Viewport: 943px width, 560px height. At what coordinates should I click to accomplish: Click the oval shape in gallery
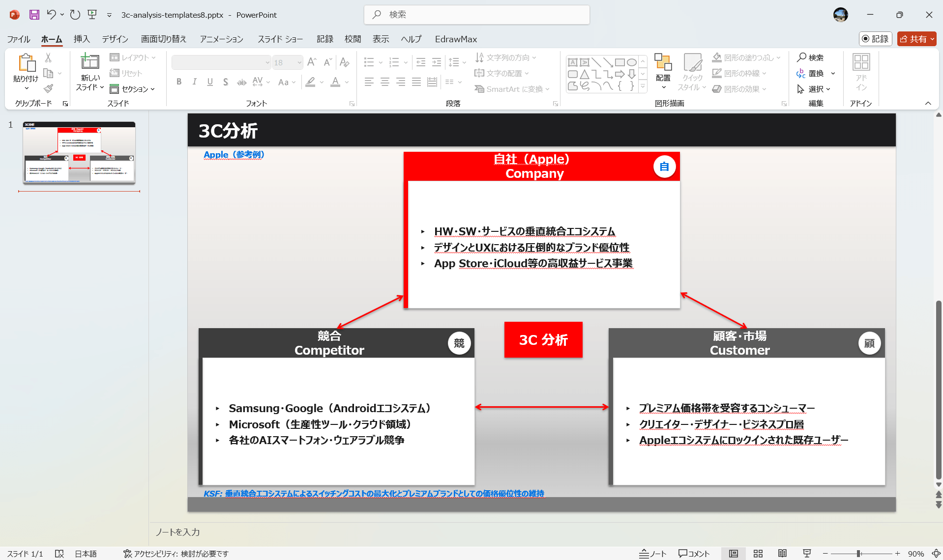coord(632,62)
